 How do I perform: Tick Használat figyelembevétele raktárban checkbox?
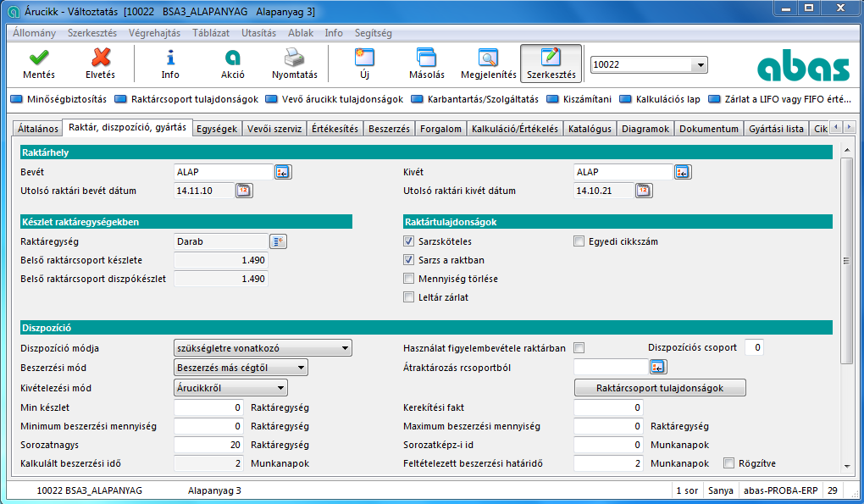[x=579, y=348]
